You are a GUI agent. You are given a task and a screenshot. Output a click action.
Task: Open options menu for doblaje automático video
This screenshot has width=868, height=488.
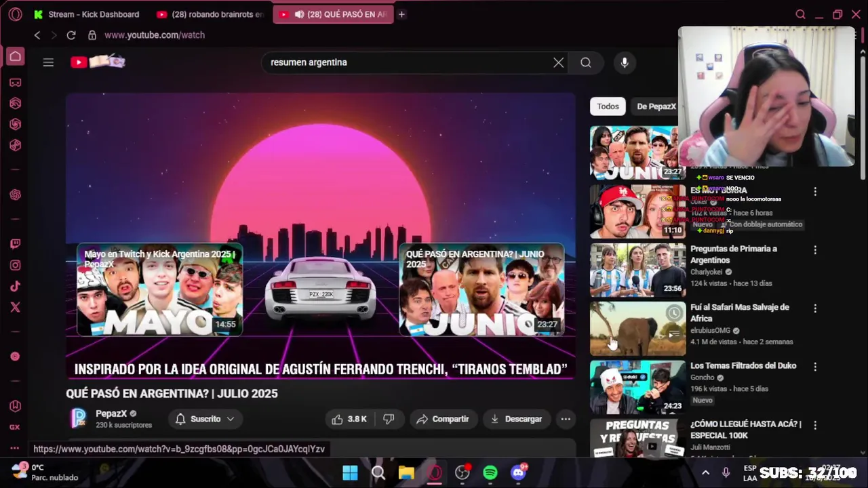(815, 192)
